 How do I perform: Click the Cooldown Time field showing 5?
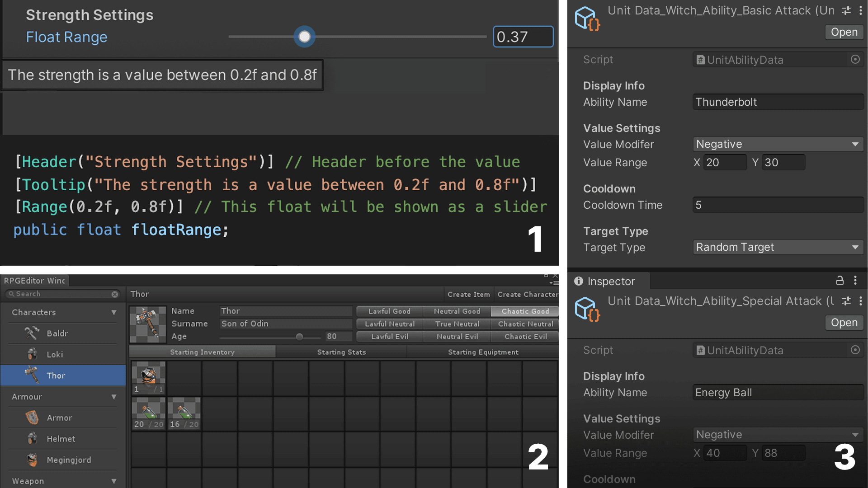click(x=778, y=205)
